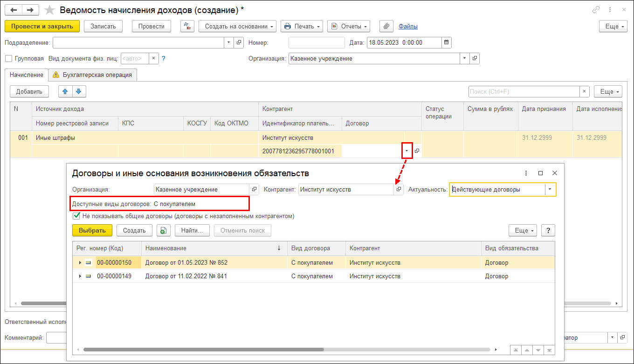The height and width of the screenshot is (364, 634).
Task: Open vertical dots menu in main title bar
Action: pyautogui.click(x=610, y=10)
